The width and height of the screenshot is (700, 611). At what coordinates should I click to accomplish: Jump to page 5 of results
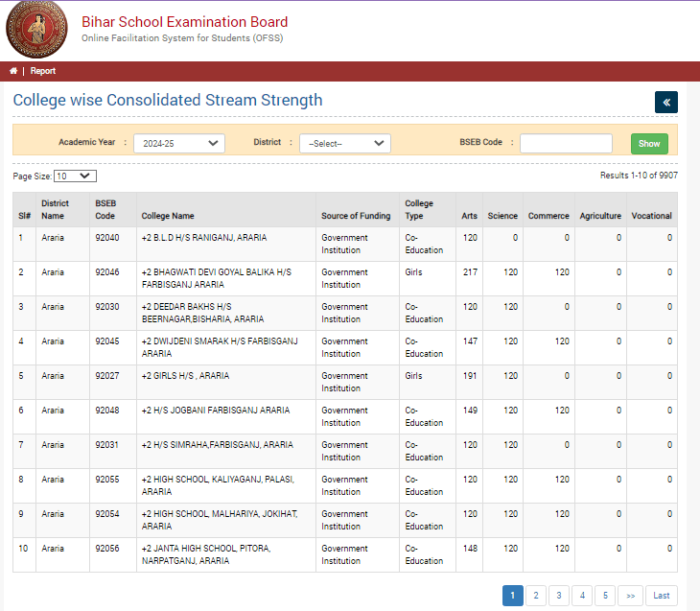point(605,596)
